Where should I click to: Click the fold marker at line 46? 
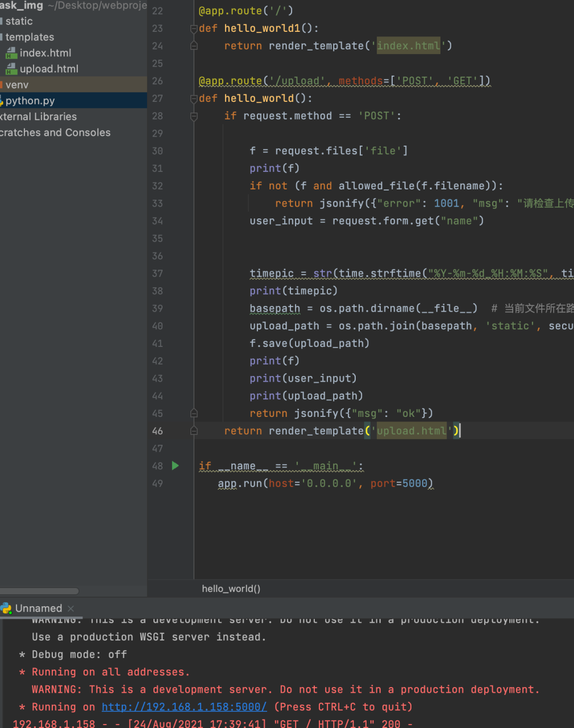194,431
